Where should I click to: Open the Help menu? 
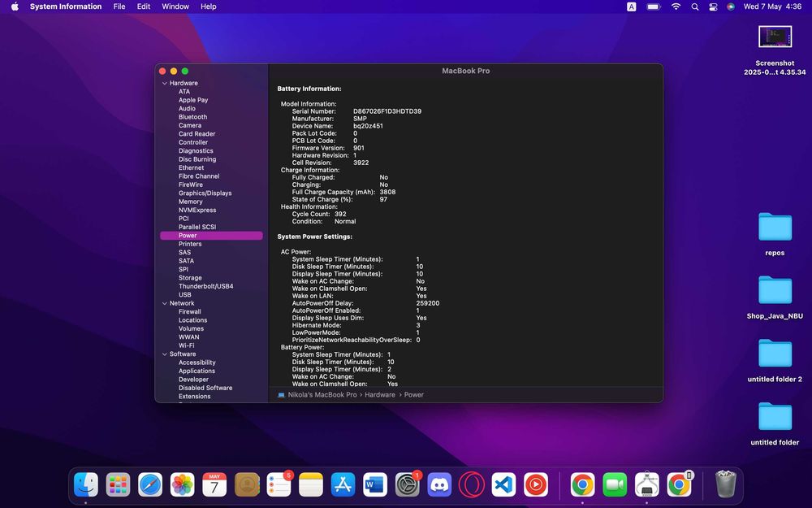point(208,7)
